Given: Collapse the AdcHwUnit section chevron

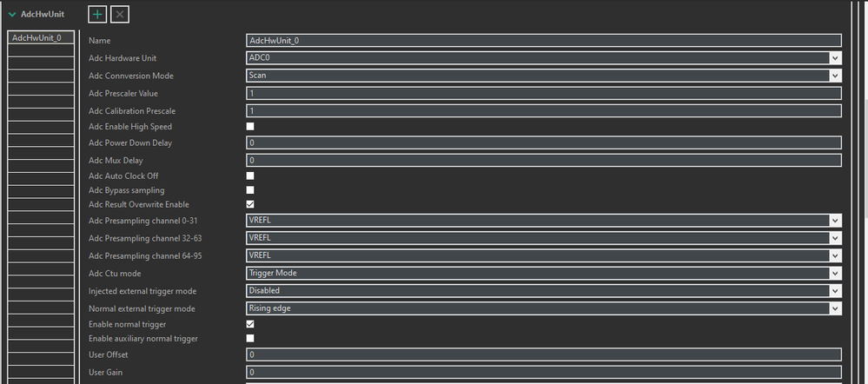Looking at the screenshot, I should click(12, 14).
